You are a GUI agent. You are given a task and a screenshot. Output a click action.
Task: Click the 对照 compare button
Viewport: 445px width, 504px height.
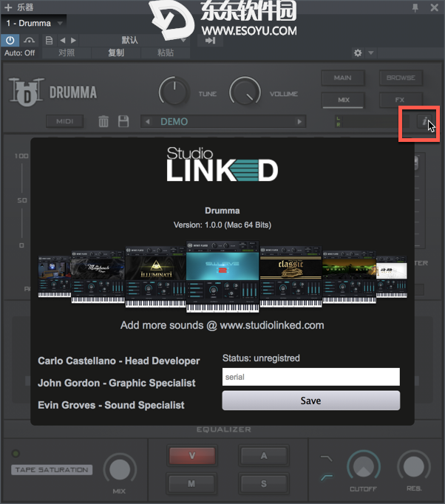67,52
